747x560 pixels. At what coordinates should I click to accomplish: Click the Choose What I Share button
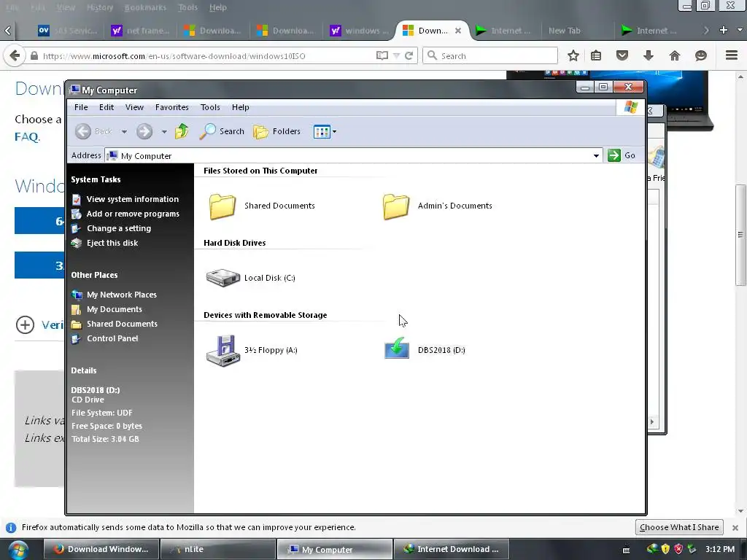point(679,527)
